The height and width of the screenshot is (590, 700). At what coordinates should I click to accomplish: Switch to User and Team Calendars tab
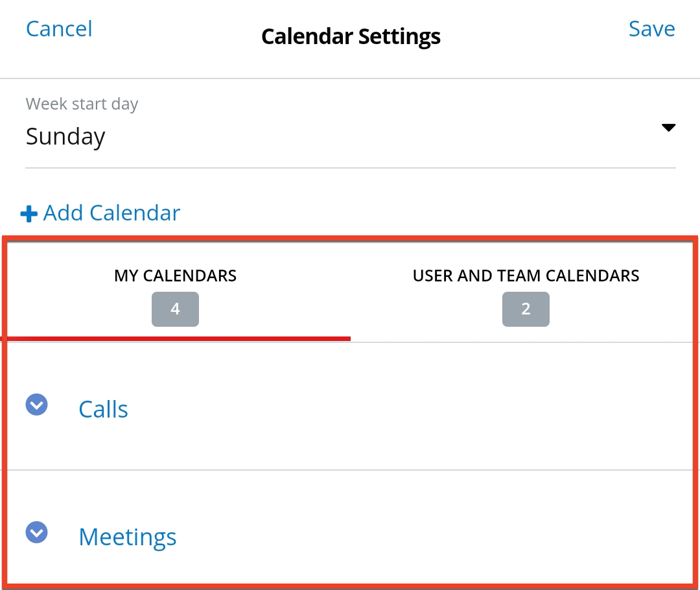526,276
